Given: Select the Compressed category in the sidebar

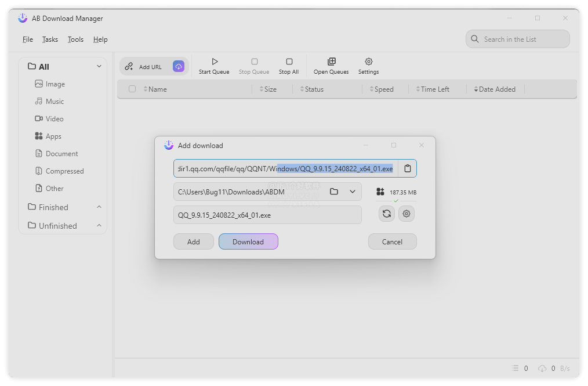Looking at the screenshot, I should [64, 171].
